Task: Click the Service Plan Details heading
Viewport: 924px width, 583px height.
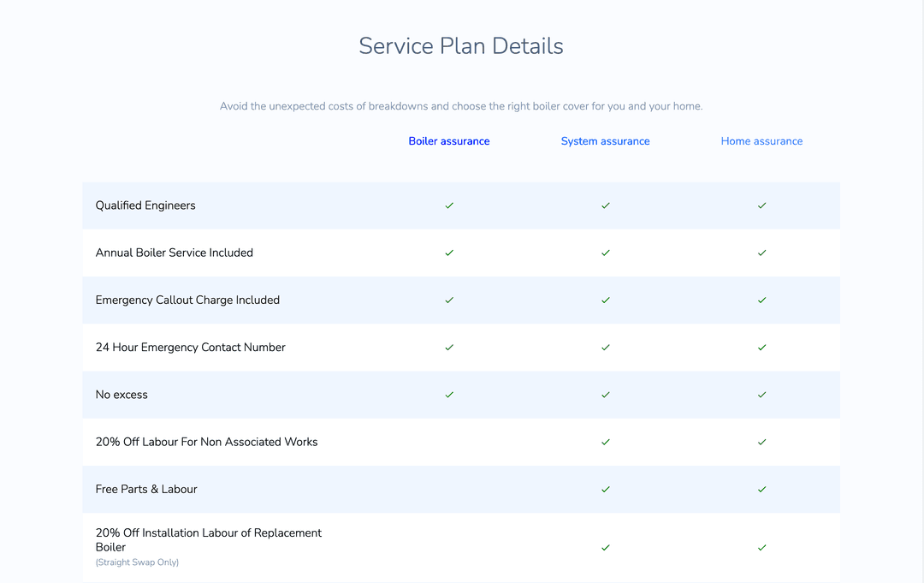Action: click(x=460, y=45)
